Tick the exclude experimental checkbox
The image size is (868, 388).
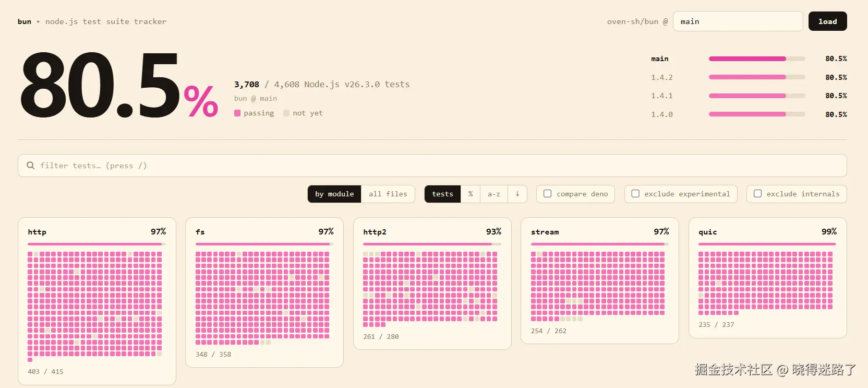[x=635, y=194]
